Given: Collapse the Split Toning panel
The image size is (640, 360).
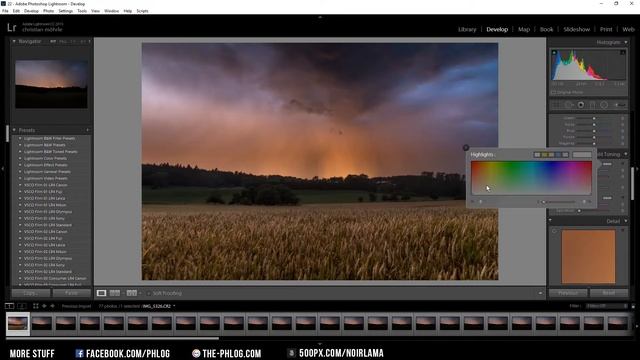Looking at the screenshot, I should (x=626, y=154).
